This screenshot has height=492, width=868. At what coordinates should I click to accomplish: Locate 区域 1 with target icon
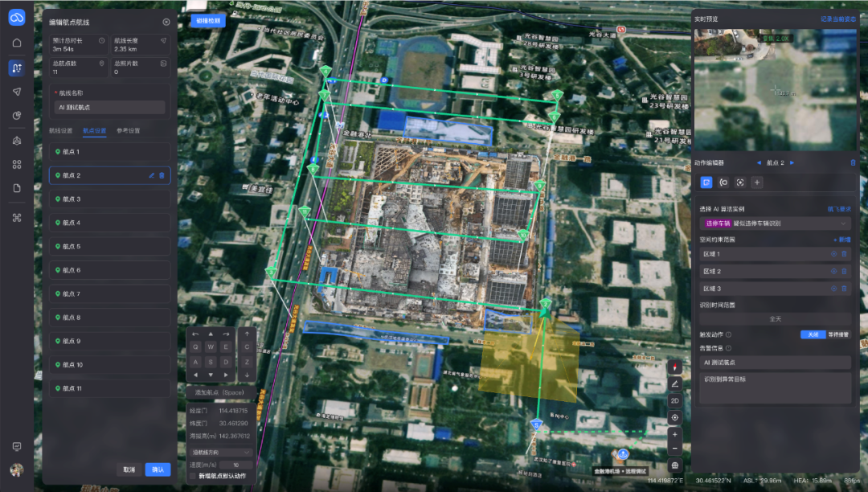pyautogui.click(x=833, y=254)
